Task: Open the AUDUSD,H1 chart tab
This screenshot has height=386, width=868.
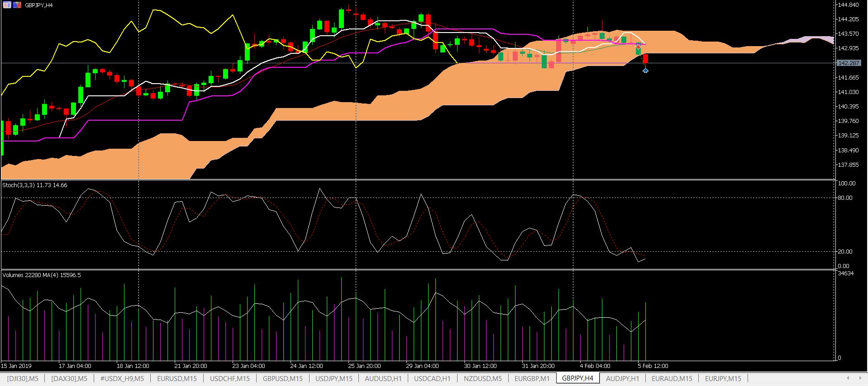Action: click(x=383, y=378)
